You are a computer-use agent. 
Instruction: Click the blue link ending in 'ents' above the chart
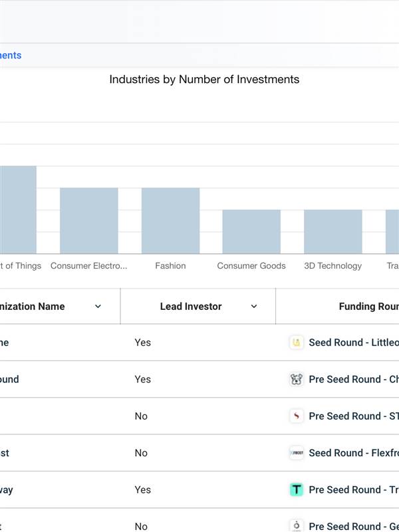click(x=11, y=55)
